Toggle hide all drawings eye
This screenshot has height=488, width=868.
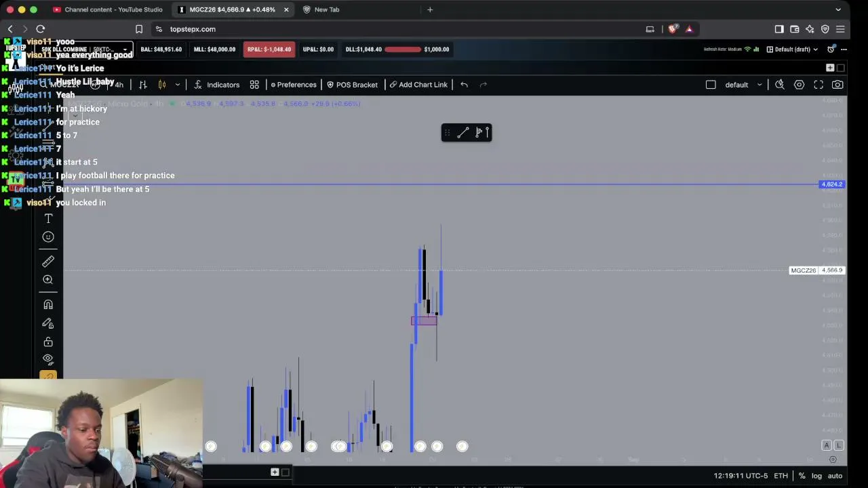(x=48, y=359)
